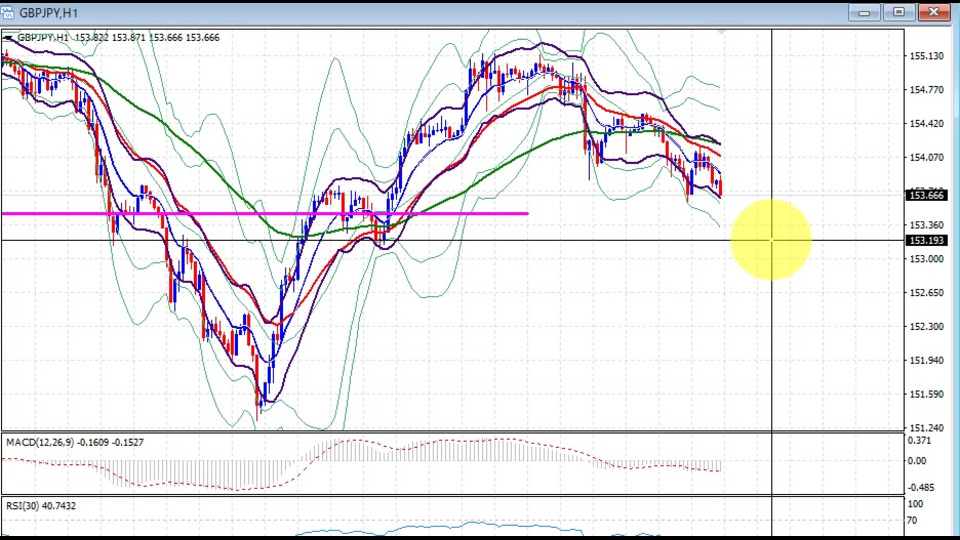
Task: Click the 154.770 price axis label
Action: (x=926, y=89)
